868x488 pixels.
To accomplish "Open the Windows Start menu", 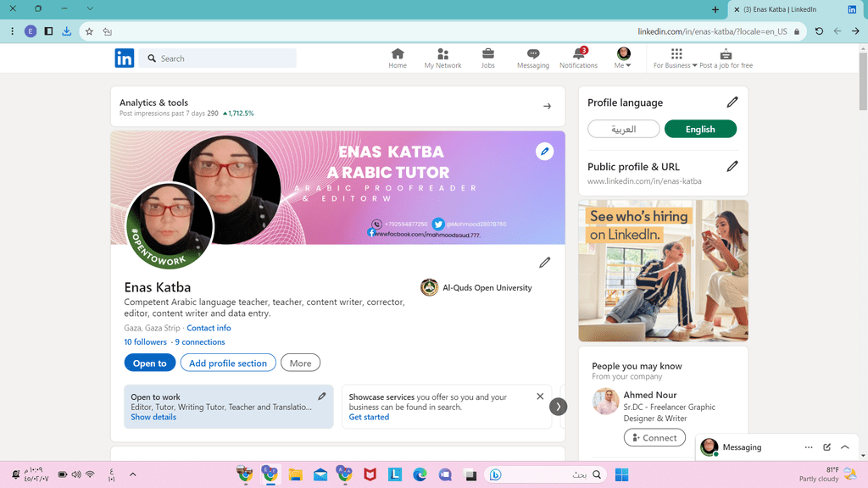I will click(621, 474).
